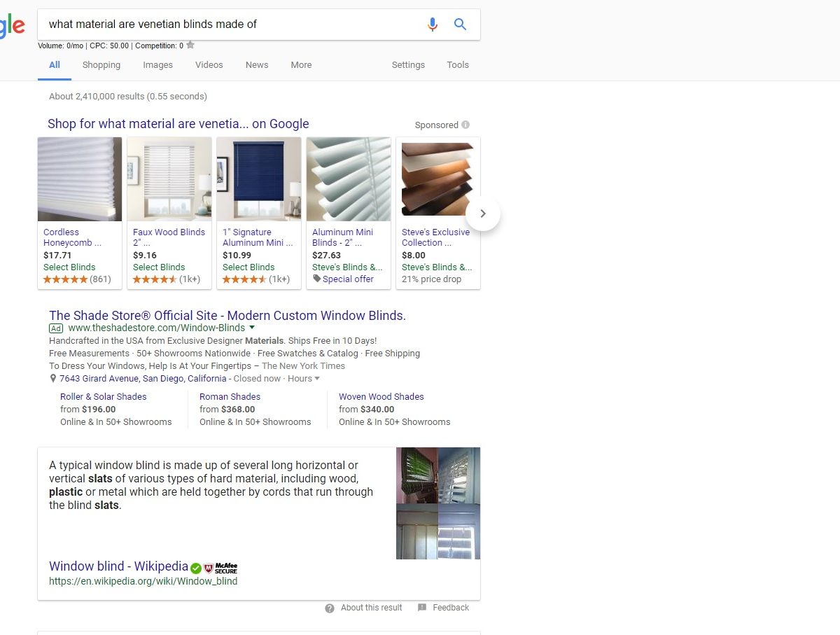Image resolution: width=840 pixels, height=635 pixels.
Task: Click the About this result link text
Action: point(372,608)
